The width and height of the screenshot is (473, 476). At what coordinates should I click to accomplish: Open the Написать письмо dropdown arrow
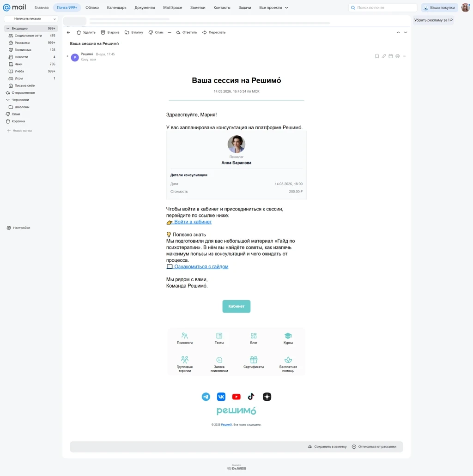point(55,19)
